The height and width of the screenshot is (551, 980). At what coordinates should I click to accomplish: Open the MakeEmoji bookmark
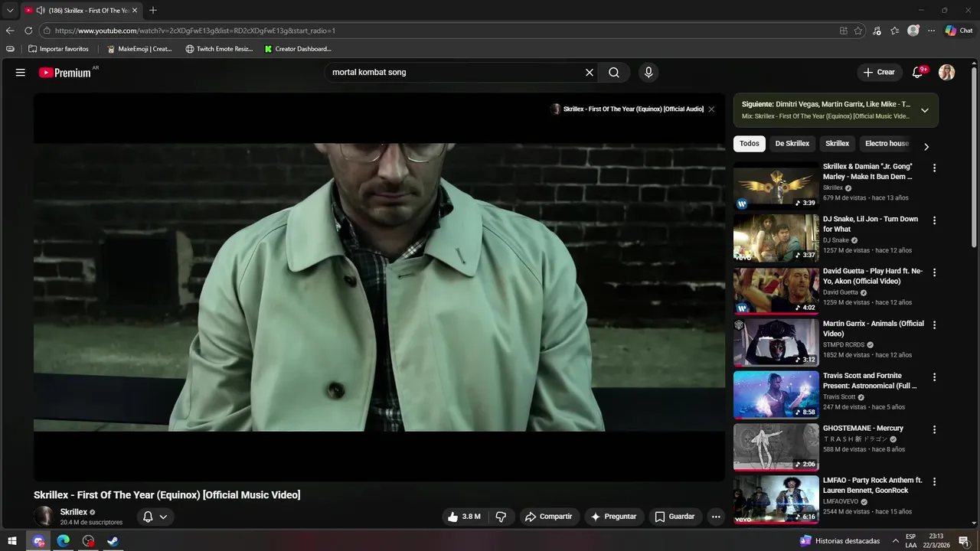139,49
